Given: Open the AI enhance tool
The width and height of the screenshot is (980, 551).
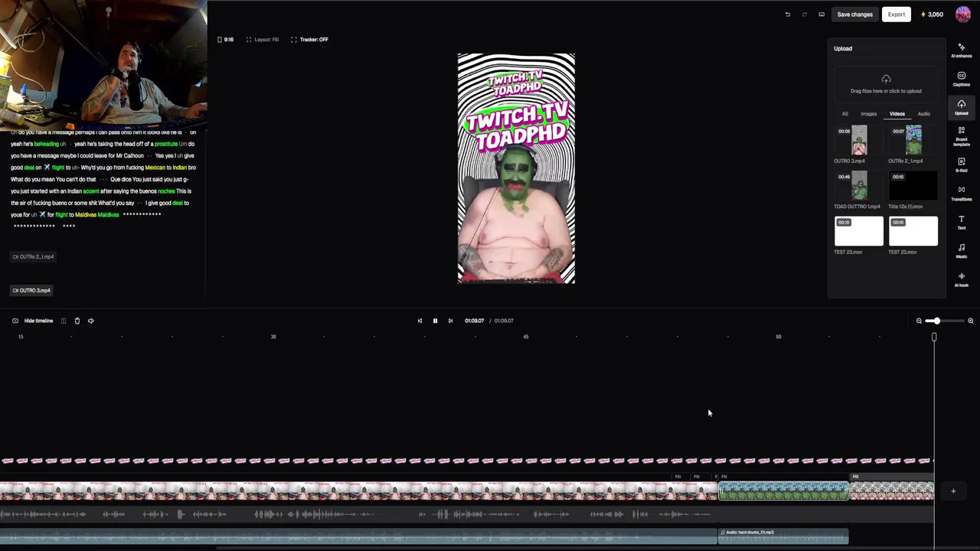Looking at the screenshot, I should 961,51.
